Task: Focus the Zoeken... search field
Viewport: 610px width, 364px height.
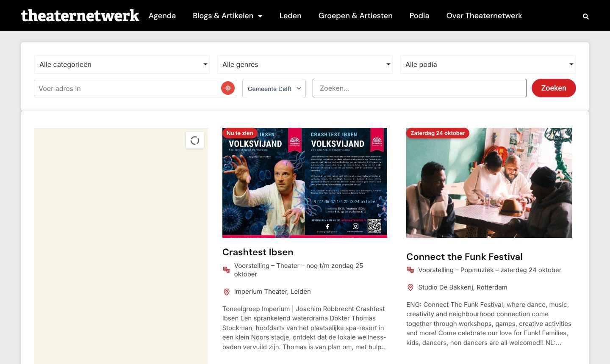Action: [x=419, y=88]
